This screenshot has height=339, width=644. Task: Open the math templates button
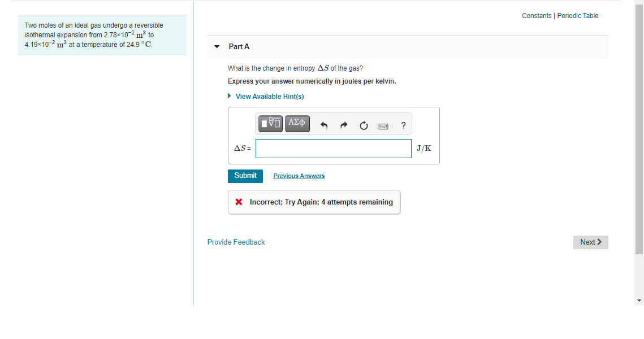[x=270, y=123]
